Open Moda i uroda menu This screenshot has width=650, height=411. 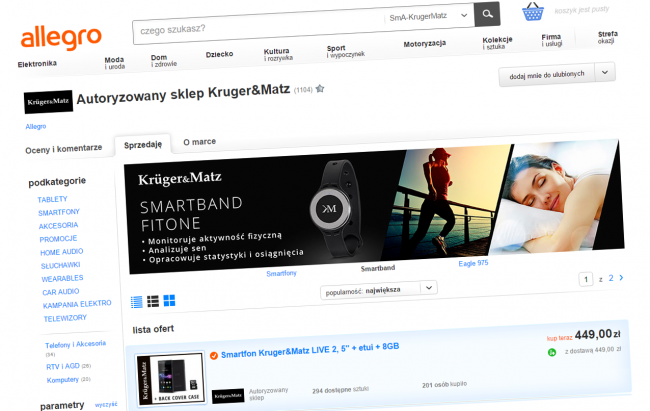[x=114, y=63]
